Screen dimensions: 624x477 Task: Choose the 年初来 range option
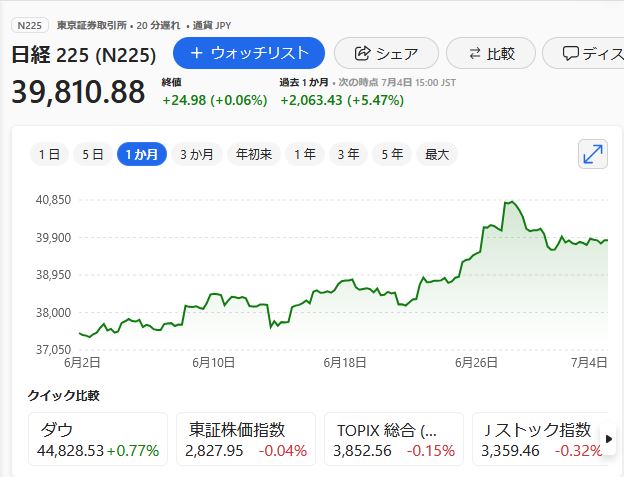point(253,154)
